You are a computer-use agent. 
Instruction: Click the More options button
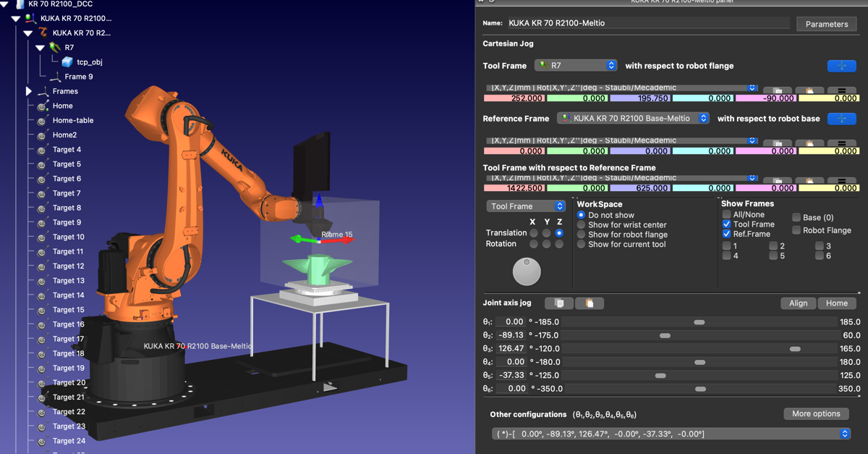(x=816, y=414)
